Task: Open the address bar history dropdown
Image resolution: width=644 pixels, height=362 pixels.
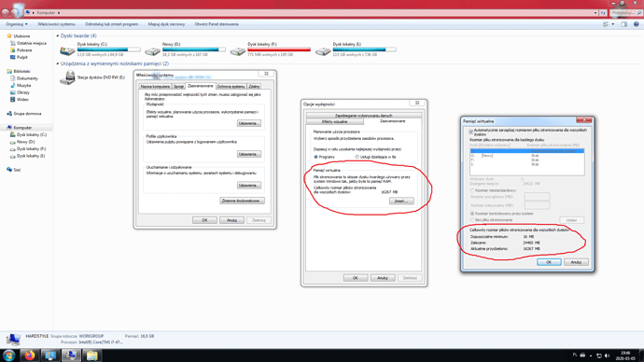Action: click(595, 13)
